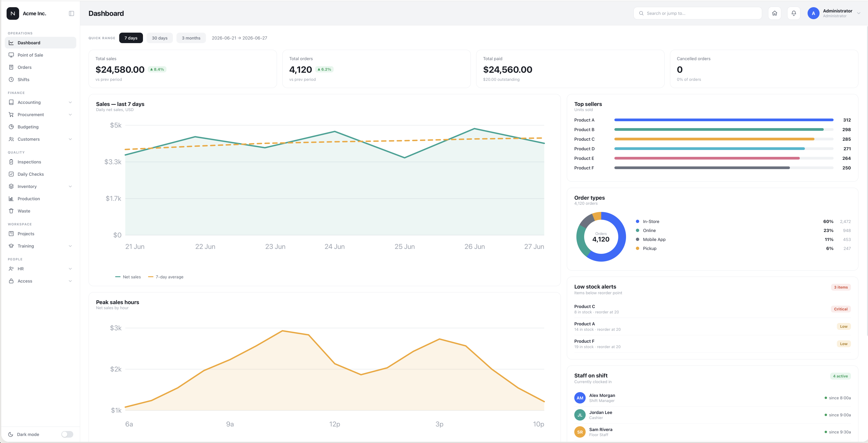Toggle Net sales legend series
This screenshot has width=868, height=443.
pyautogui.click(x=128, y=277)
